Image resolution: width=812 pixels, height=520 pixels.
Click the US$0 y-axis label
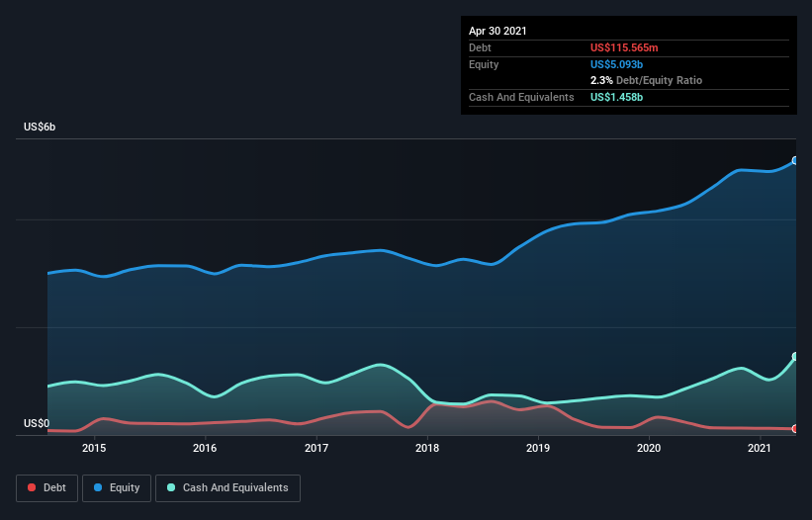click(37, 424)
